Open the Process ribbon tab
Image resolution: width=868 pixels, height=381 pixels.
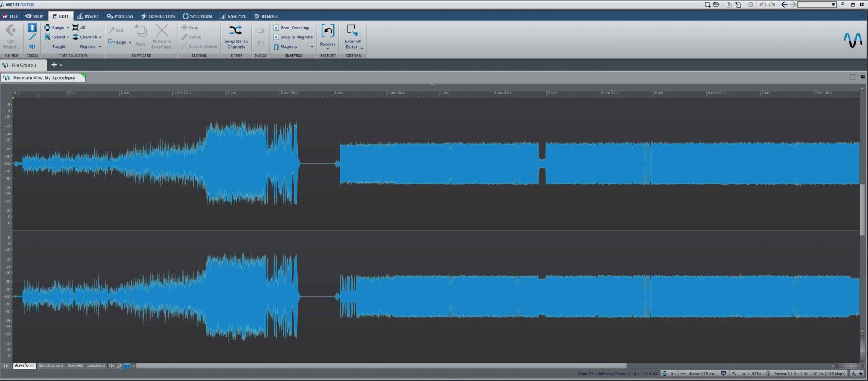(x=119, y=16)
